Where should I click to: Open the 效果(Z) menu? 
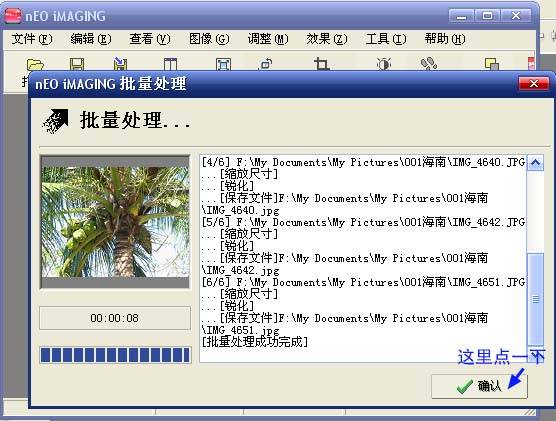pos(327,39)
